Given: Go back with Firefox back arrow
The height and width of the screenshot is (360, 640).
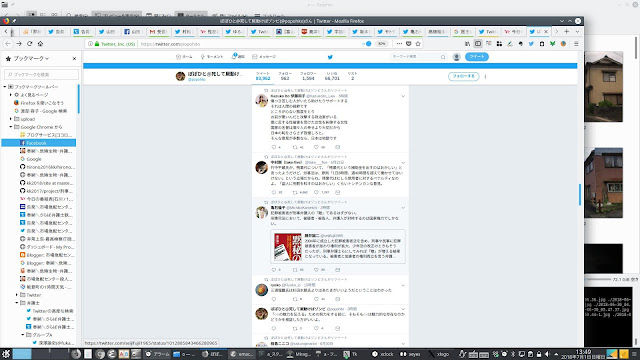Looking at the screenshot, I should click(8, 44).
